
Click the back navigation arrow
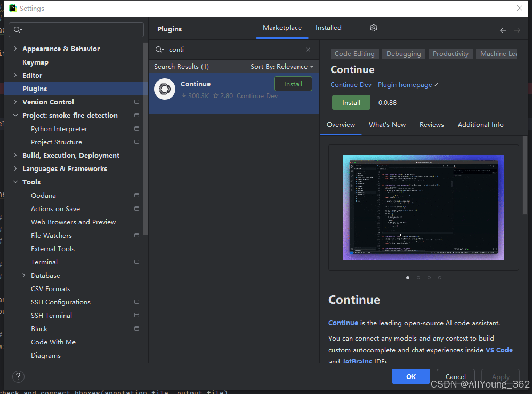click(503, 30)
